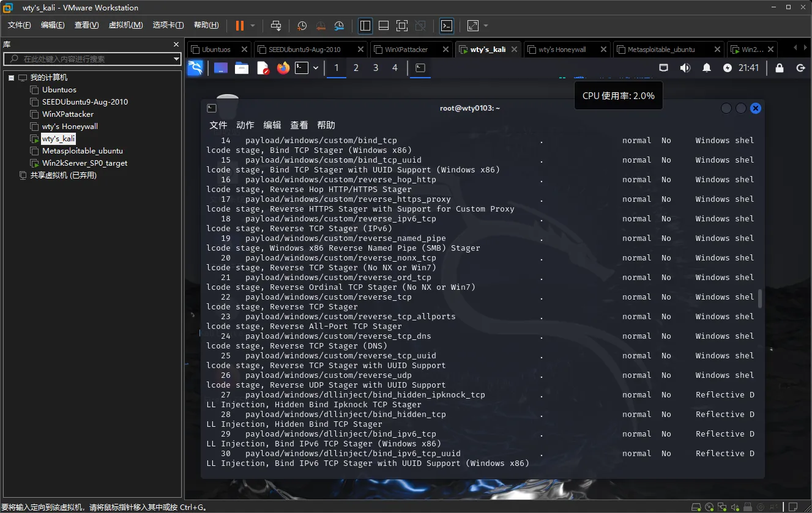Select wty's Honeywall in the library tree

(70, 127)
